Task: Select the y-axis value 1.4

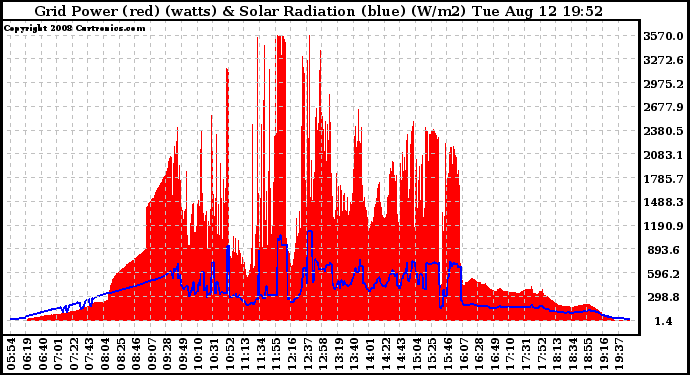Action: coord(663,321)
